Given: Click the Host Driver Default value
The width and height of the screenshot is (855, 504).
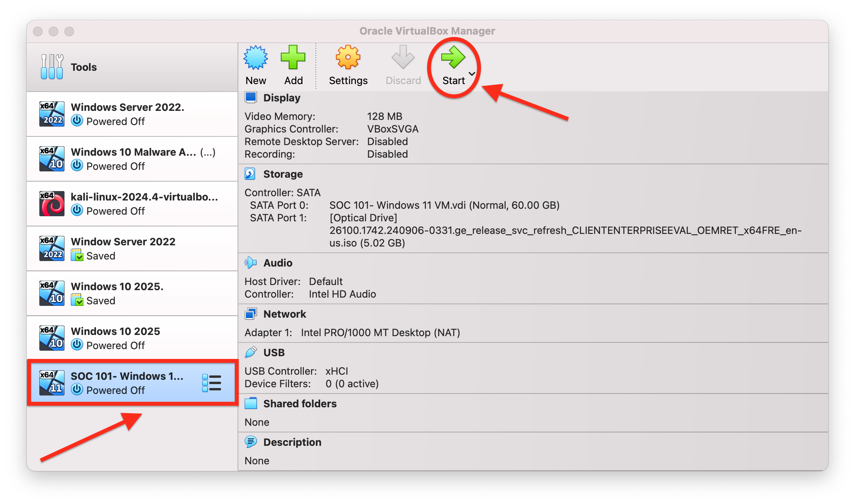Looking at the screenshot, I should (x=326, y=281).
